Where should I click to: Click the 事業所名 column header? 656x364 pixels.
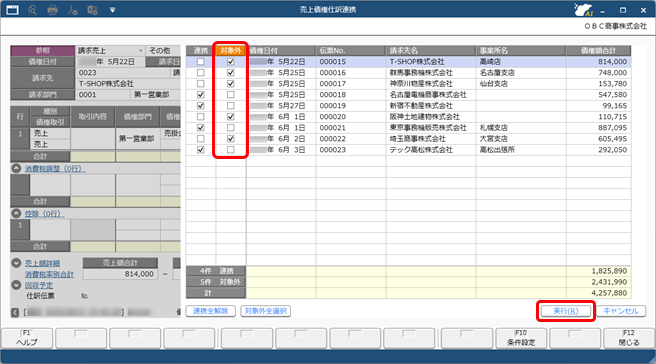tap(521, 51)
